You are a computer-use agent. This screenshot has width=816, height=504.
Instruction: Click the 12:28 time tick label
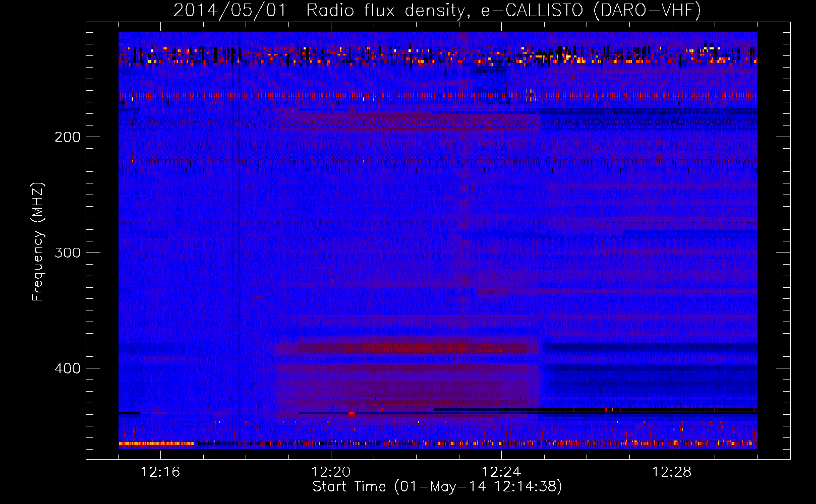(x=672, y=472)
